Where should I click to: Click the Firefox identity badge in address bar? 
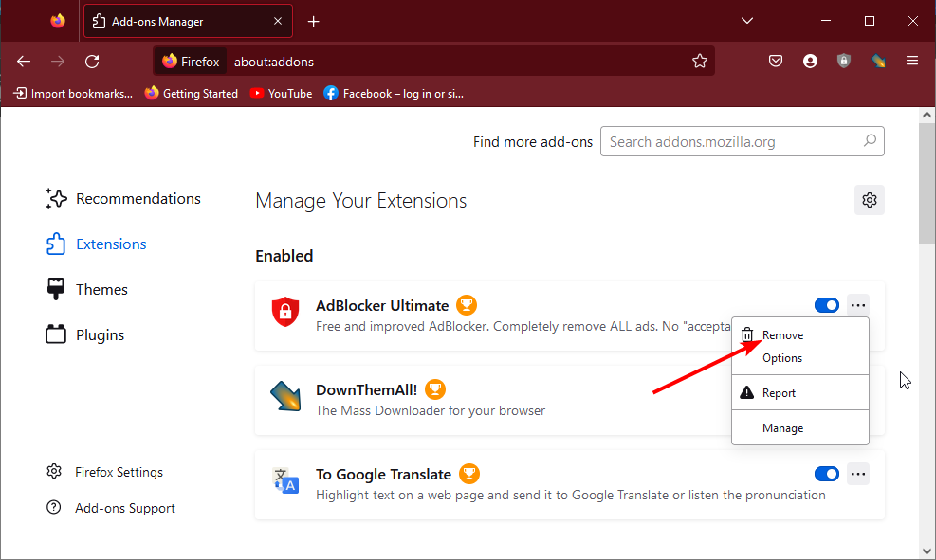tap(191, 62)
